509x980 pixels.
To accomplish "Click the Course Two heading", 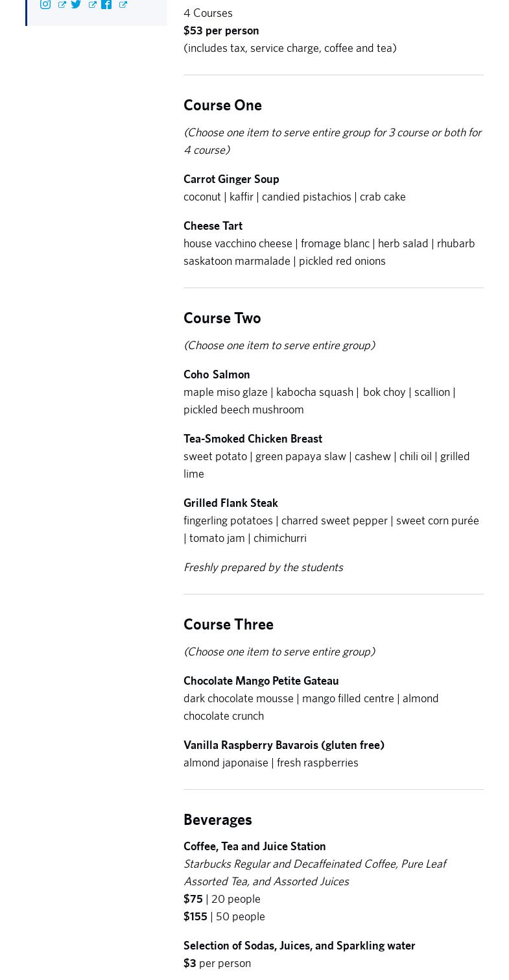I will click(222, 318).
